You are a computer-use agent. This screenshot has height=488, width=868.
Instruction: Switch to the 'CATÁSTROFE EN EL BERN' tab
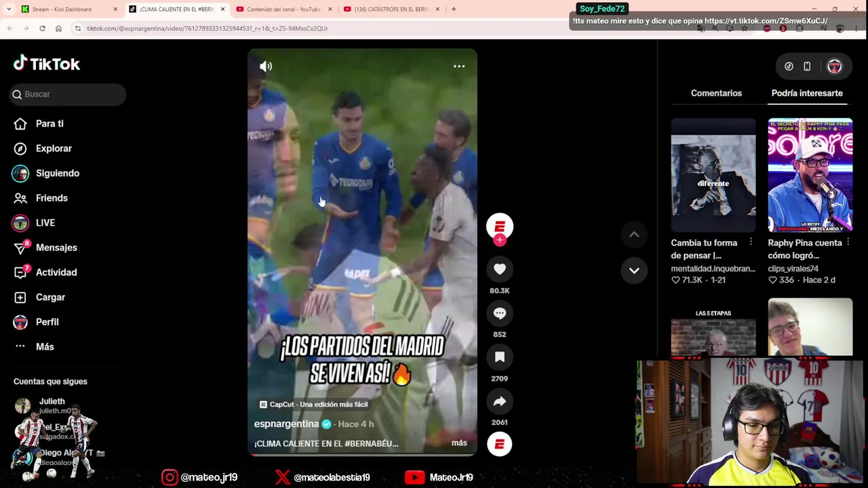point(391,9)
